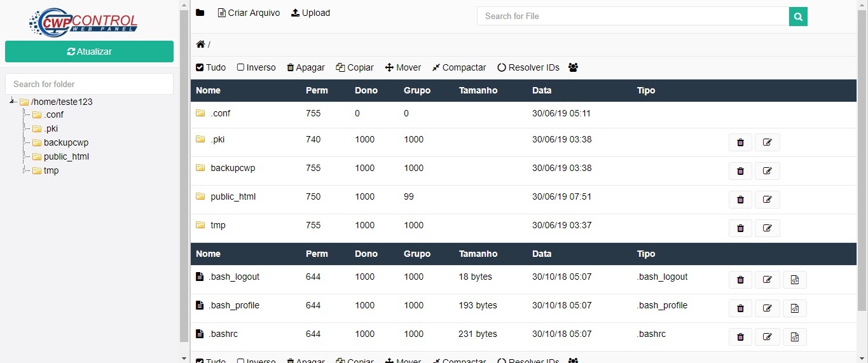Delete the .pki folder using trash icon

click(740, 142)
